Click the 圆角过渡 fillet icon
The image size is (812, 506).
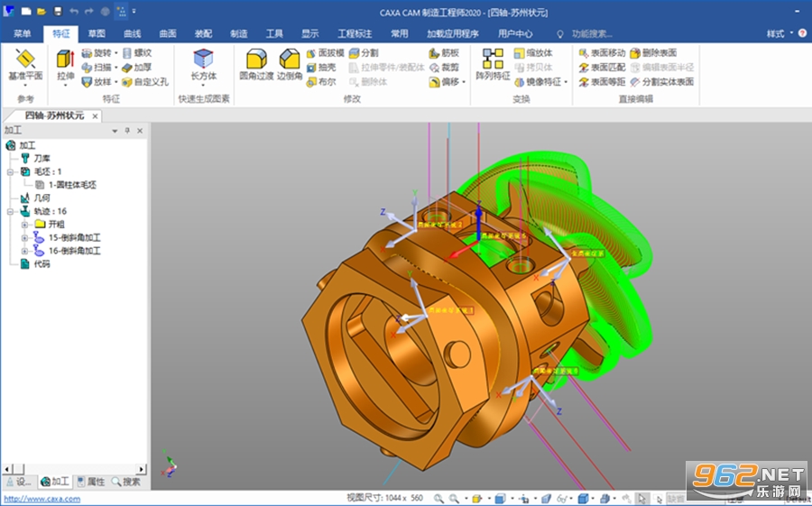pos(256,65)
